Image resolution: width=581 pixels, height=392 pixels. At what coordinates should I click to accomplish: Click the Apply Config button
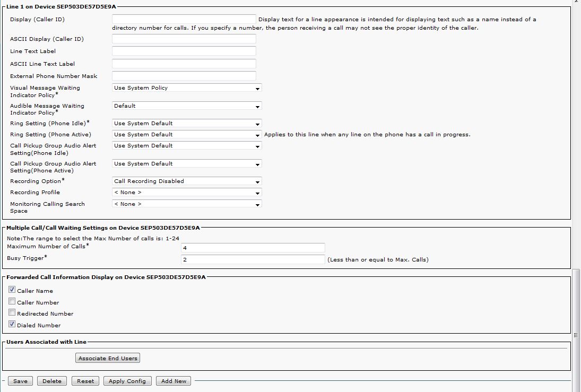coord(127,381)
